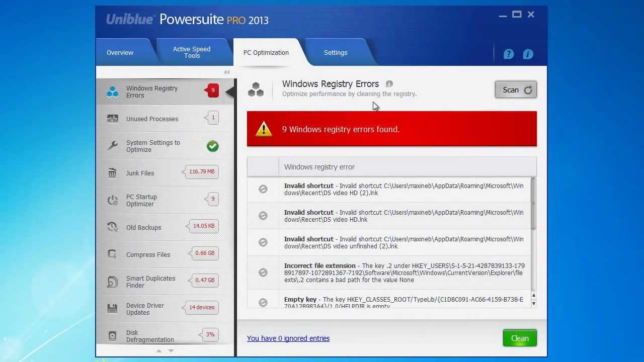This screenshot has height=362, width=644.
Task: Click the large cubes icon in content header
Action: click(x=256, y=89)
